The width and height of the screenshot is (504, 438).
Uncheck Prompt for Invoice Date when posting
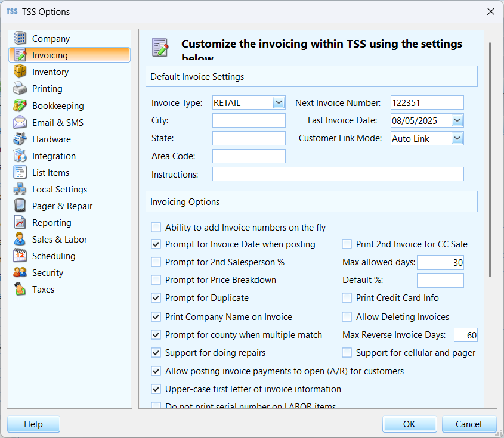point(156,244)
